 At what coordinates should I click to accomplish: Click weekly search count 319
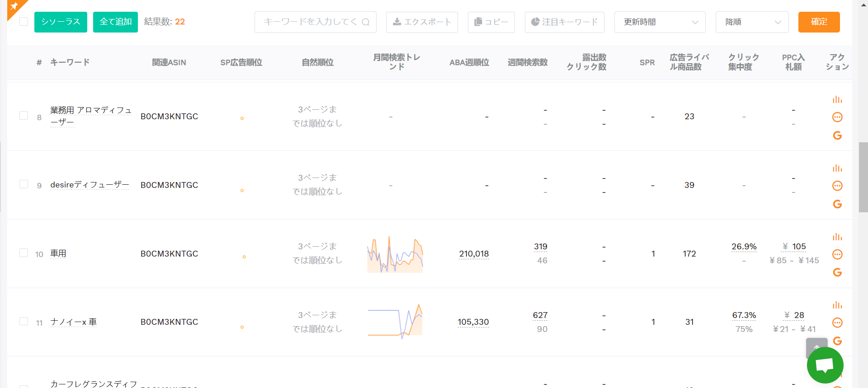click(541, 247)
